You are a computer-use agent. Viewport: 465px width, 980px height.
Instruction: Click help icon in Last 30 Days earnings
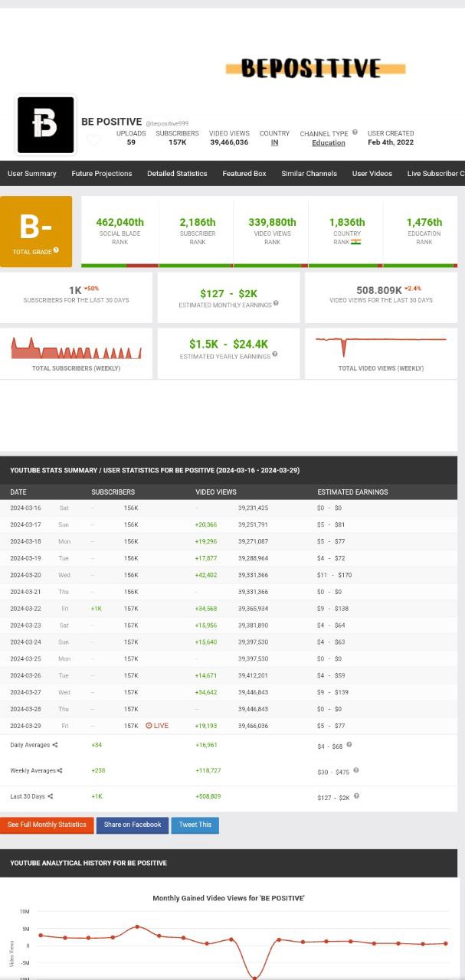point(356,796)
